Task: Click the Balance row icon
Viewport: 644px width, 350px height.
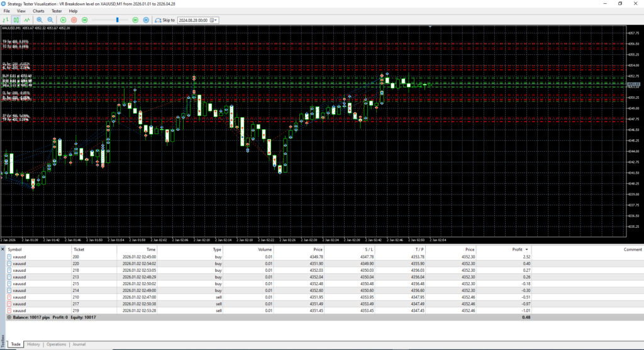Action: click(x=9, y=317)
